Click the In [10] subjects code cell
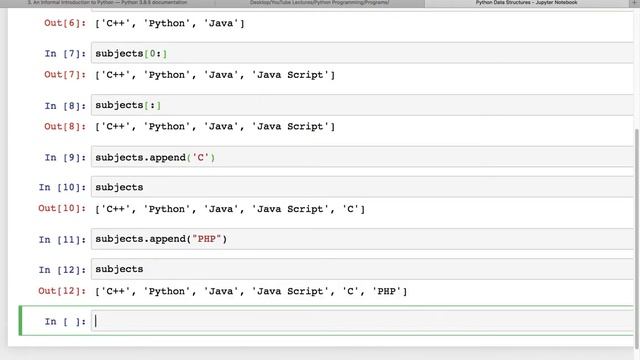This screenshot has height=360, width=640. pos(362,187)
